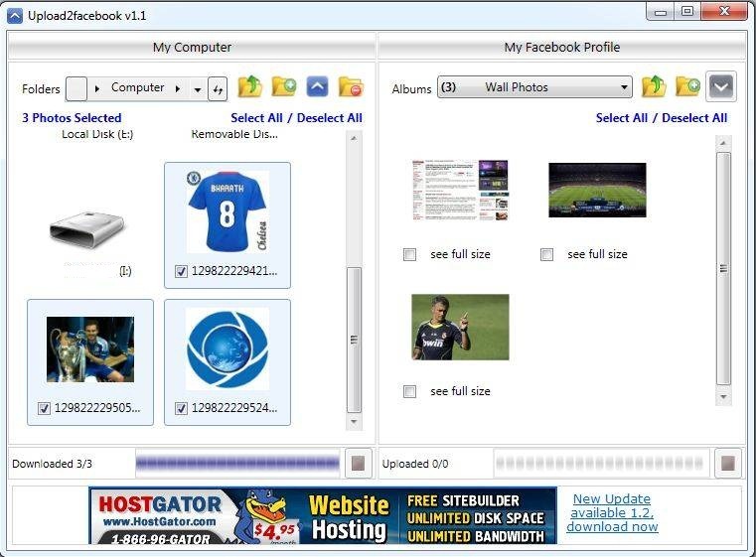Click the stadium photo in Wall Photos

597,190
